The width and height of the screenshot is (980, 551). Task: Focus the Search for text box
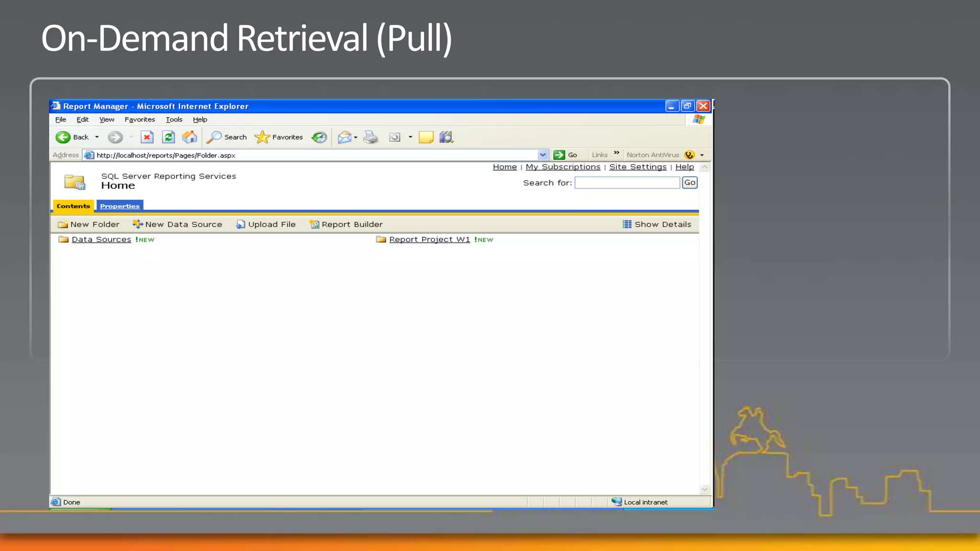(x=627, y=183)
